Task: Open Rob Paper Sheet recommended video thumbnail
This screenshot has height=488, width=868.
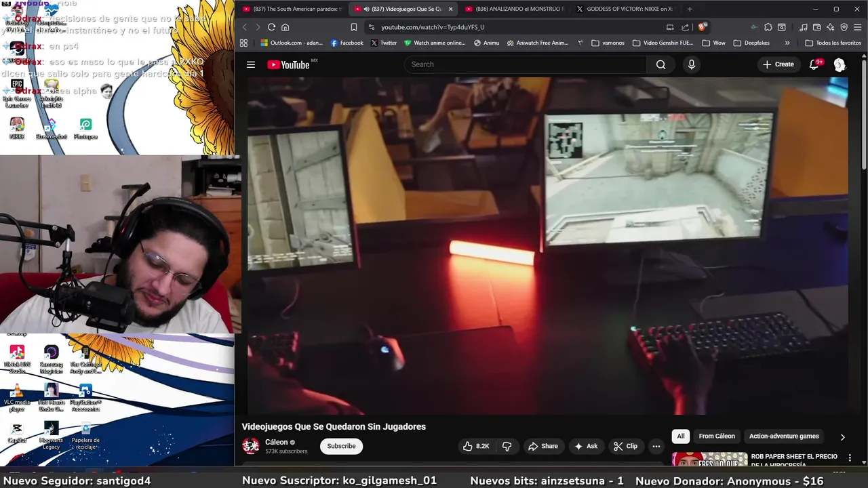Action: point(709,460)
